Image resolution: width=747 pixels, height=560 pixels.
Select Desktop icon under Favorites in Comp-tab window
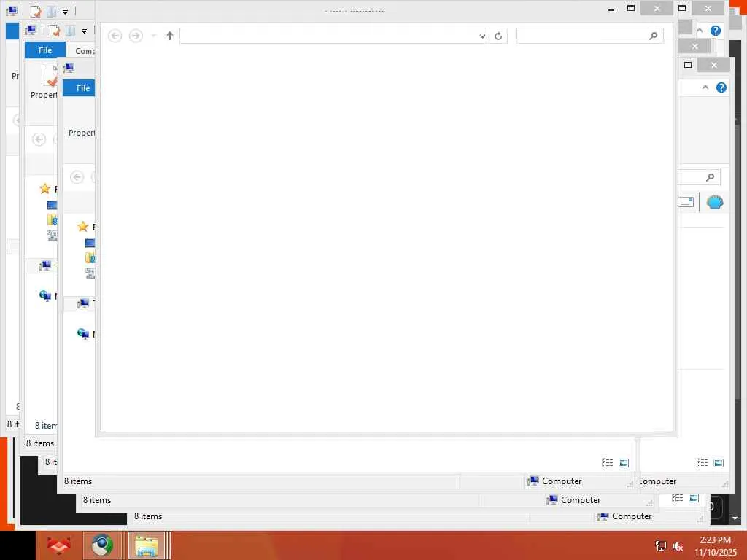point(52,205)
